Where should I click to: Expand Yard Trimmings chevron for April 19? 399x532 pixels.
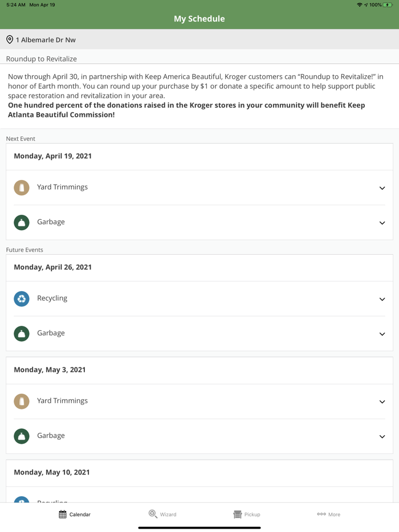382,188
